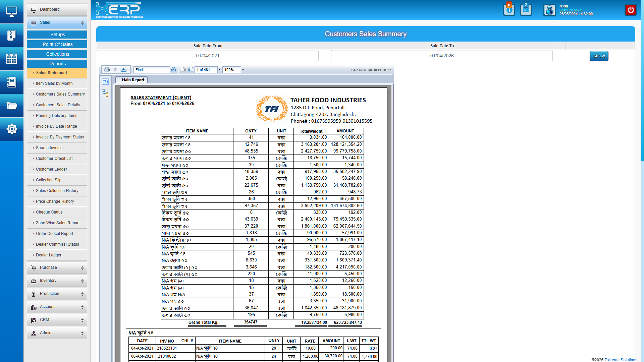The height and width of the screenshot is (362, 644).
Task: Open Customer Ledger report menu item
Action: click(51, 169)
